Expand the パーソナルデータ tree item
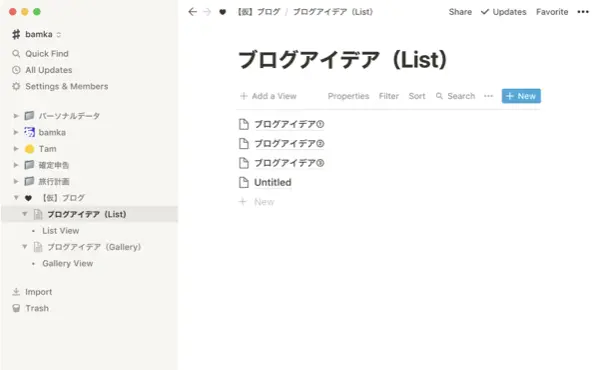 [x=16, y=116]
